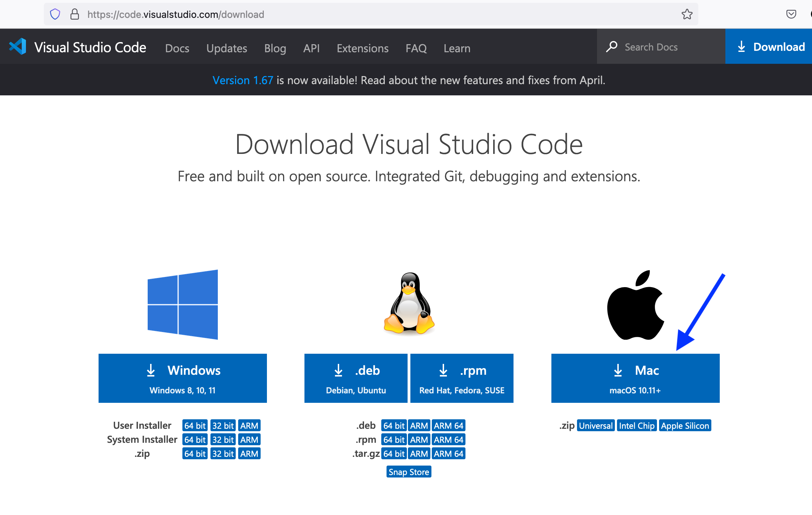
Task: Bookmark this page with the star icon
Action: click(687, 14)
